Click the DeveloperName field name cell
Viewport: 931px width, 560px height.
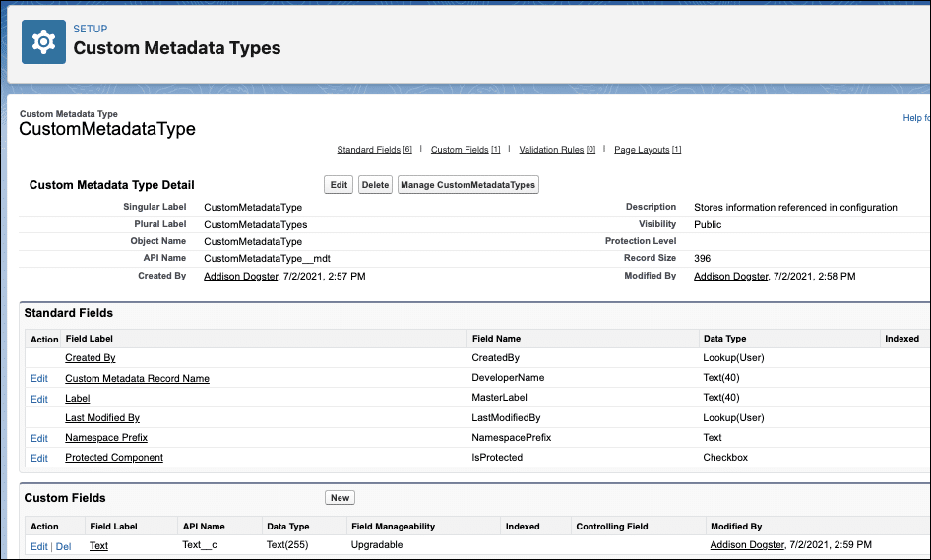coord(508,377)
